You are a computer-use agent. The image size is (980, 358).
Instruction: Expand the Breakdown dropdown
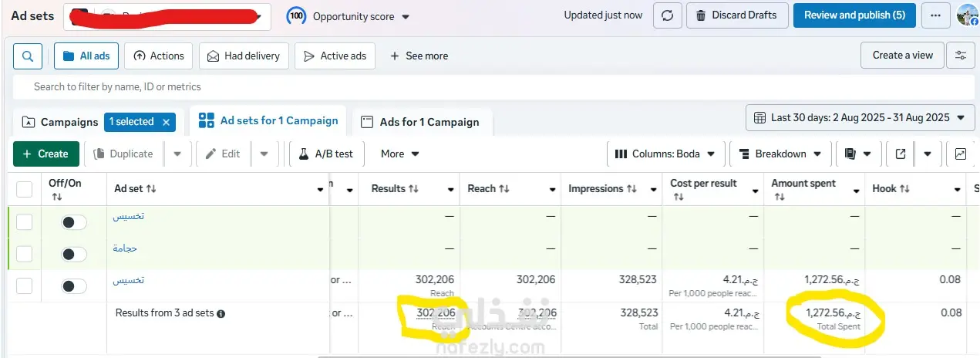(780, 154)
